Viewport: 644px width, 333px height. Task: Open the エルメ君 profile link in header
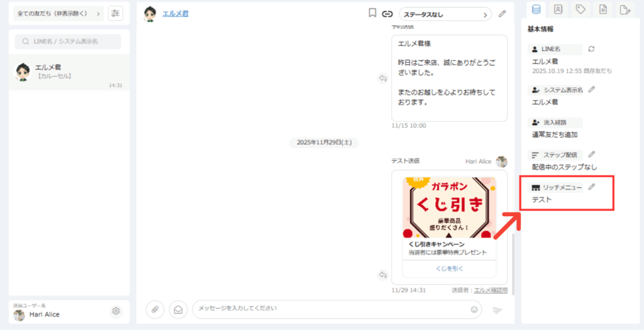pyautogui.click(x=175, y=13)
